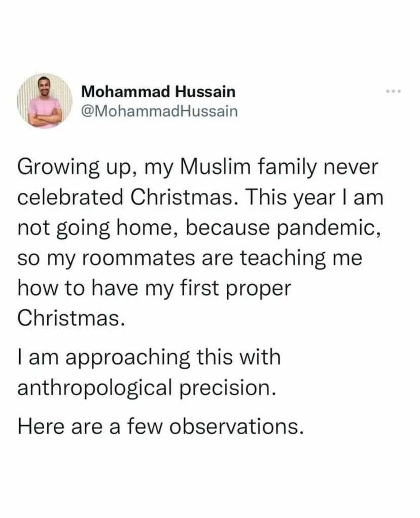Click the words 'teaching me' in the tweet
The height and width of the screenshot is (518, 420).
tap(301, 259)
